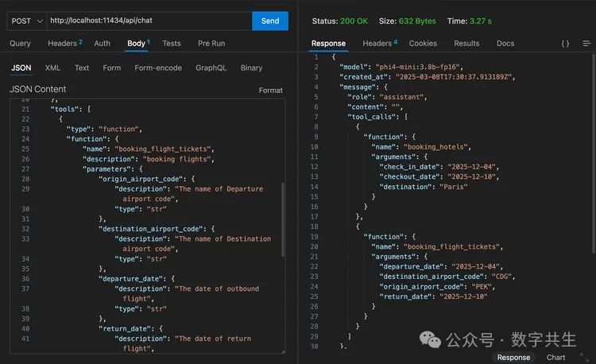596x364 pixels.
Task: Click the "CDG" destination airport code value
Action: pos(501,277)
